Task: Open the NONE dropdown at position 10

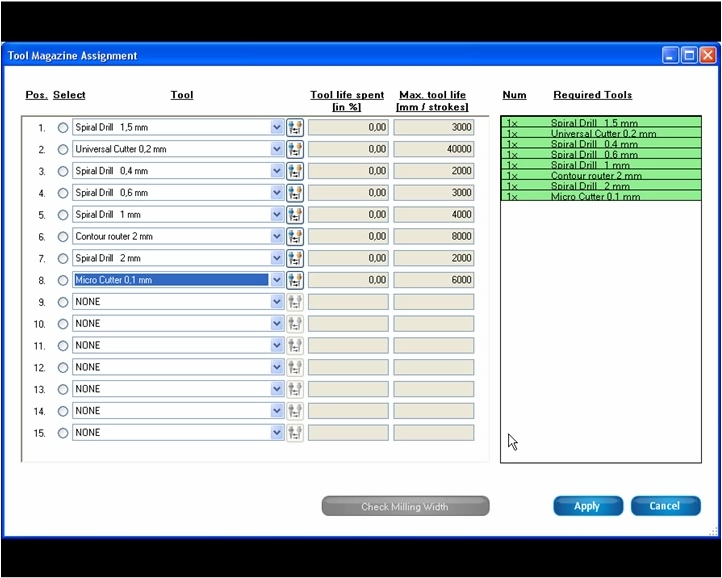Action: [x=277, y=324]
